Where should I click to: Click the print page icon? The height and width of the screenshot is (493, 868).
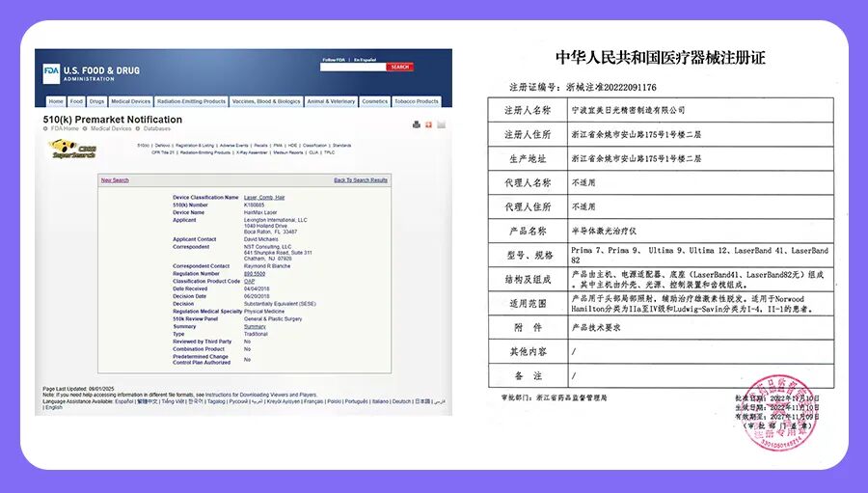[417, 124]
